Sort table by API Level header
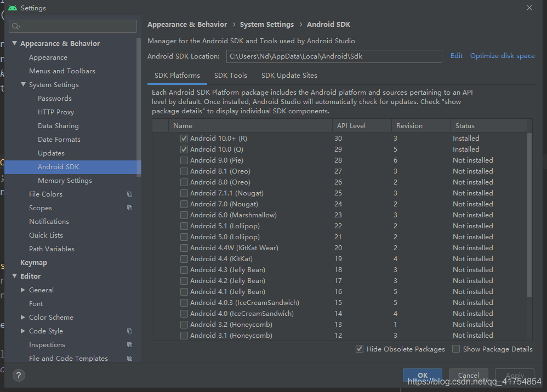The height and width of the screenshot is (392, 547). coord(362,126)
